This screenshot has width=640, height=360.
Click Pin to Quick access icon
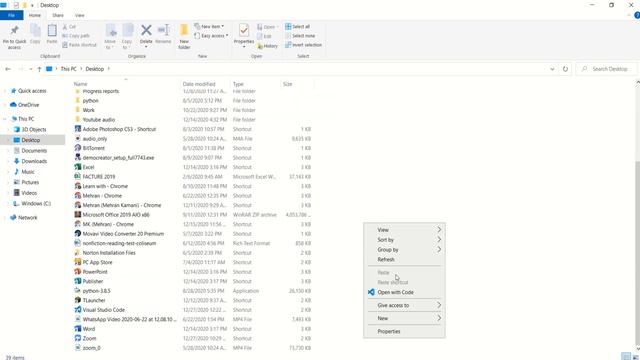tap(14, 30)
